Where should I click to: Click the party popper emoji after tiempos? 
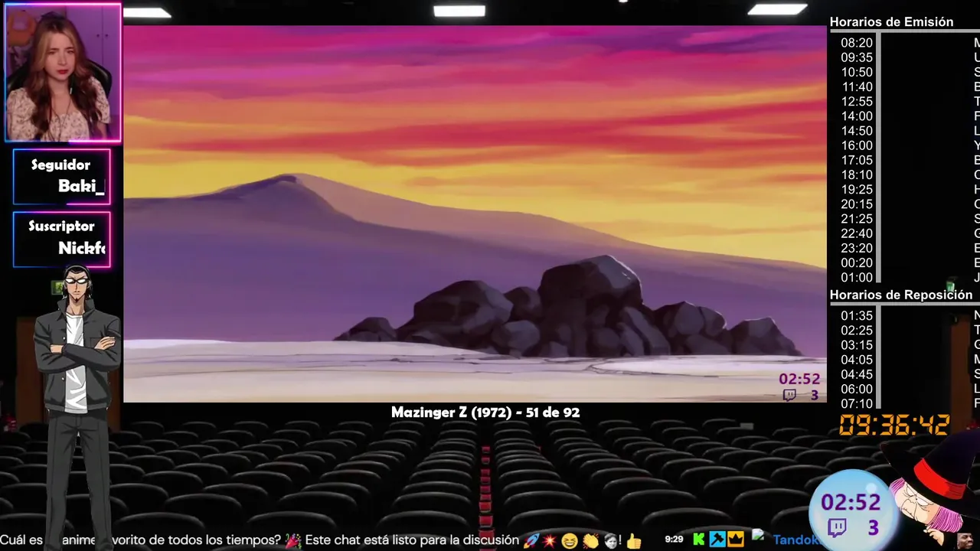292,540
